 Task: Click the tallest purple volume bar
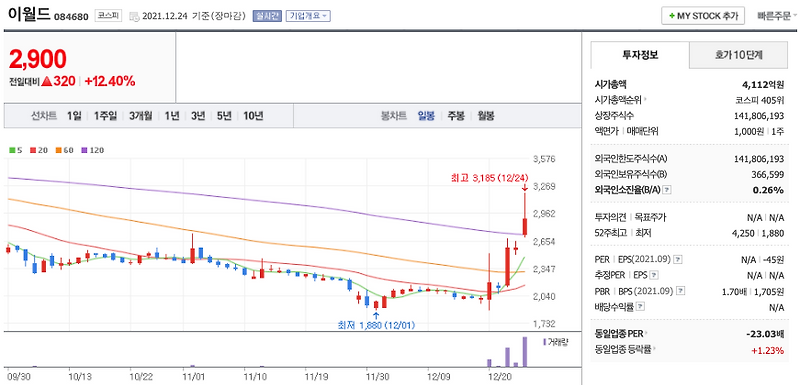click(524, 351)
